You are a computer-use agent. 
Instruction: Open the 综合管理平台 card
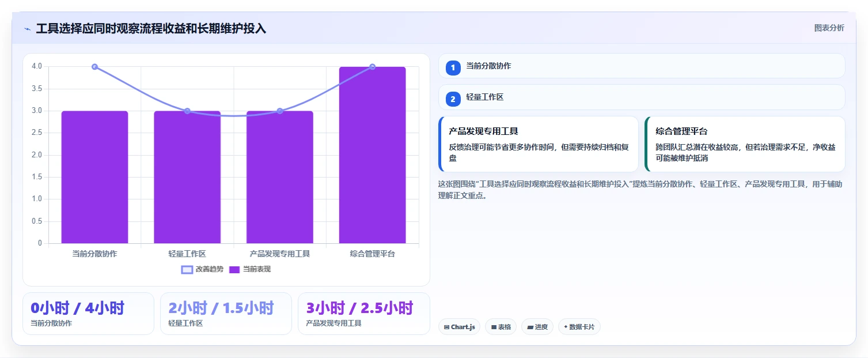[x=745, y=144]
